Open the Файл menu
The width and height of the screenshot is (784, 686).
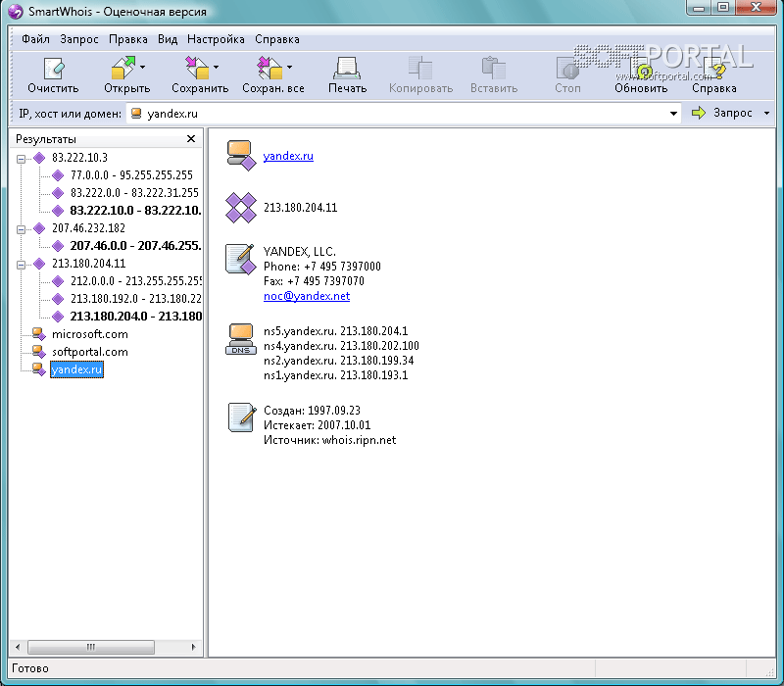click(x=35, y=39)
